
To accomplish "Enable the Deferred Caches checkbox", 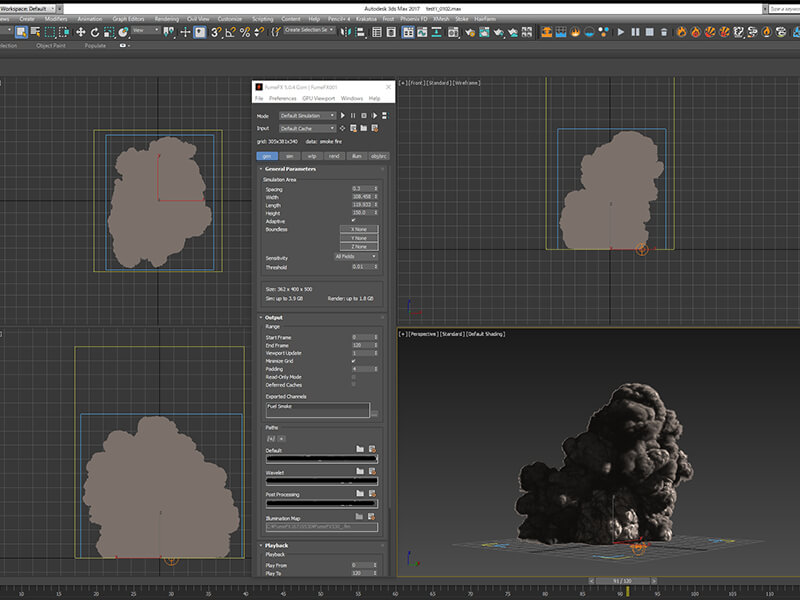I will (x=354, y=385).
